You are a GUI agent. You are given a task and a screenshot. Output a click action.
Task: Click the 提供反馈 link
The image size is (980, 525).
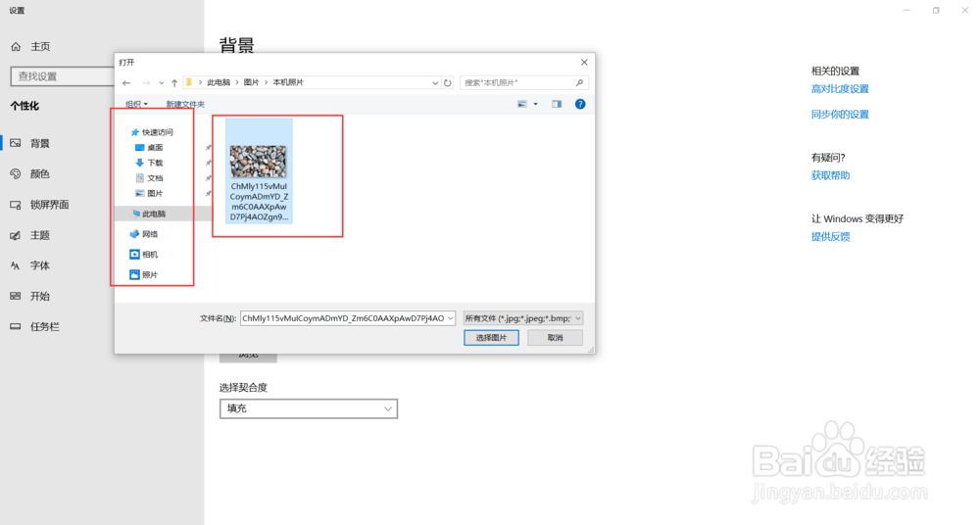[x=831, y=237]
